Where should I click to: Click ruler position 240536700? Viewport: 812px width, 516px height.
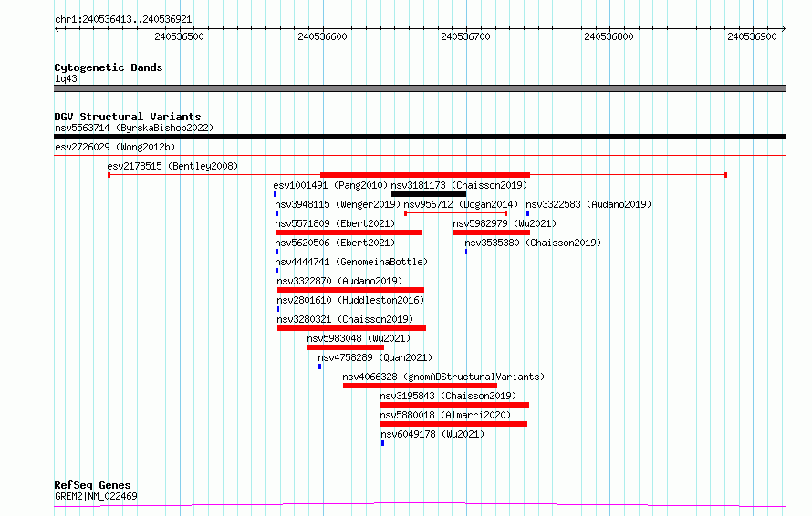tap(465, 36)
